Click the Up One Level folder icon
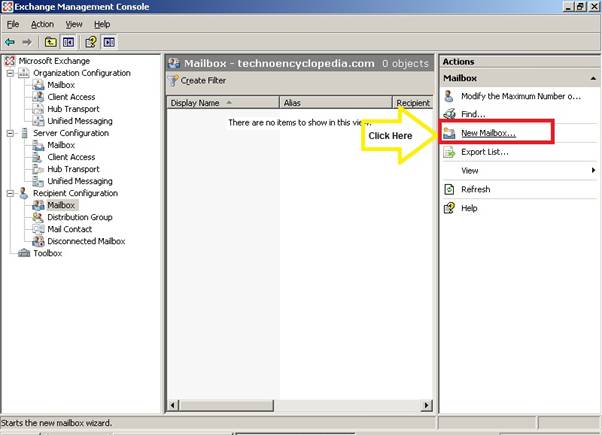The width and height of the screenshot is (602, 435). point(51,42)
